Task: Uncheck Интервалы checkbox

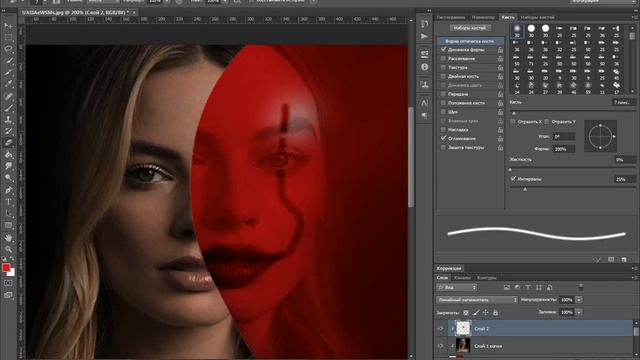Action: pos(513,179)
